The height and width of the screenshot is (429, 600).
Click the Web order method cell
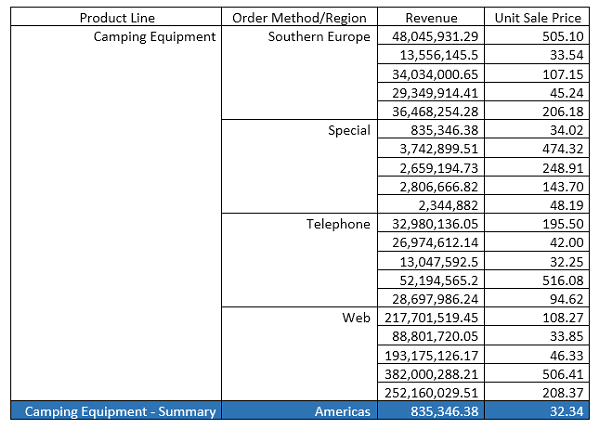pos(355,317)
